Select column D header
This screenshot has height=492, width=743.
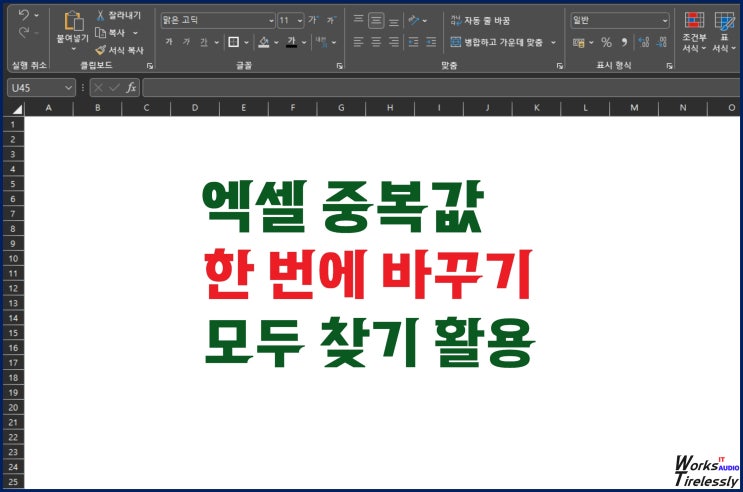[x=195, y=108]
